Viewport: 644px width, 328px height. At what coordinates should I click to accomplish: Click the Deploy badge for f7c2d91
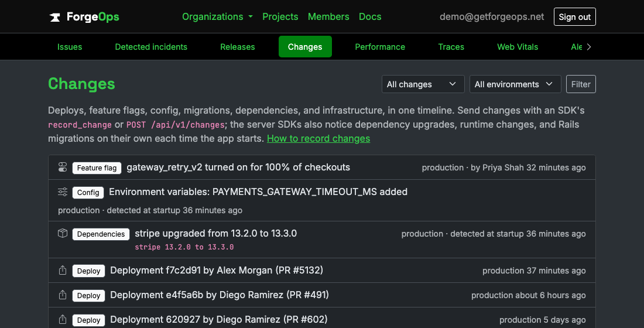pyautogui.click(x=89, y=271)
